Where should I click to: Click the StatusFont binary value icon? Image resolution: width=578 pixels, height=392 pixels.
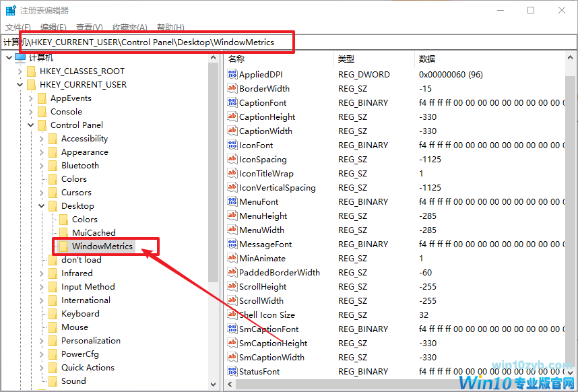pyautogui.click(x=232, y=371)
